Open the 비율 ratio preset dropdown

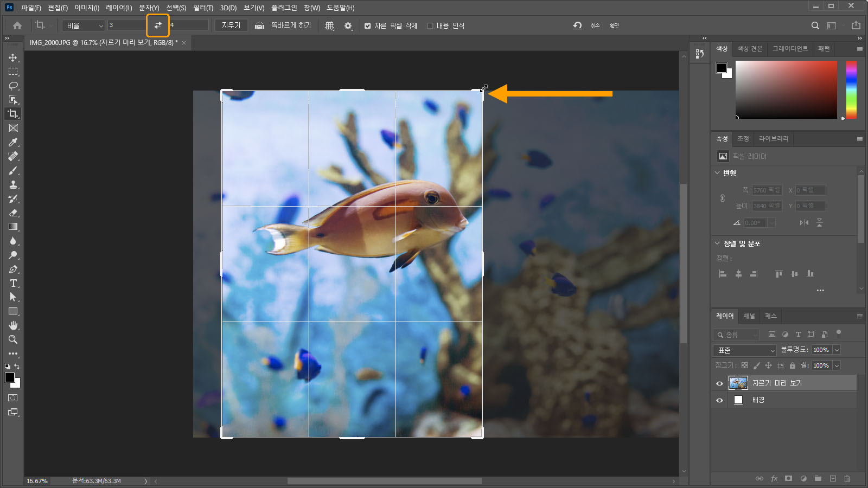(x=83, y=25)
